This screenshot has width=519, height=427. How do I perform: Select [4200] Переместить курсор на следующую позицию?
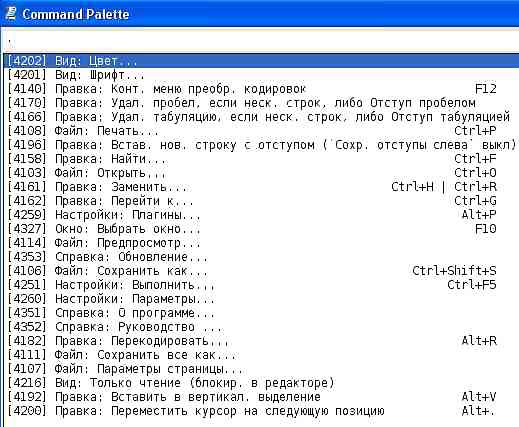click(262, 411)
